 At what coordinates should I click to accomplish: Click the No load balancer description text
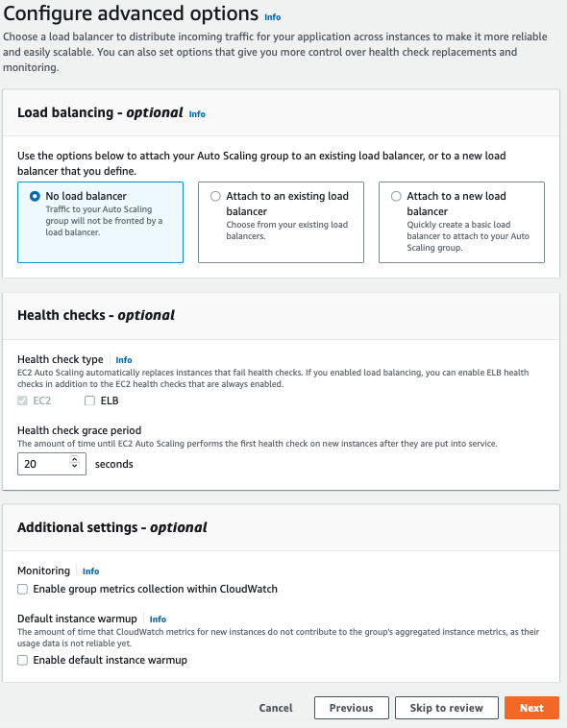(104, 221)
